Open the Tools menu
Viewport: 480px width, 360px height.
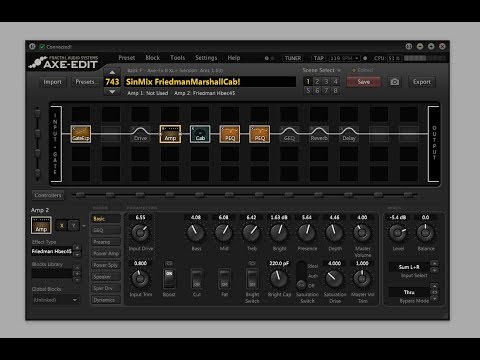pyautogui.click(x=177, y=58)
